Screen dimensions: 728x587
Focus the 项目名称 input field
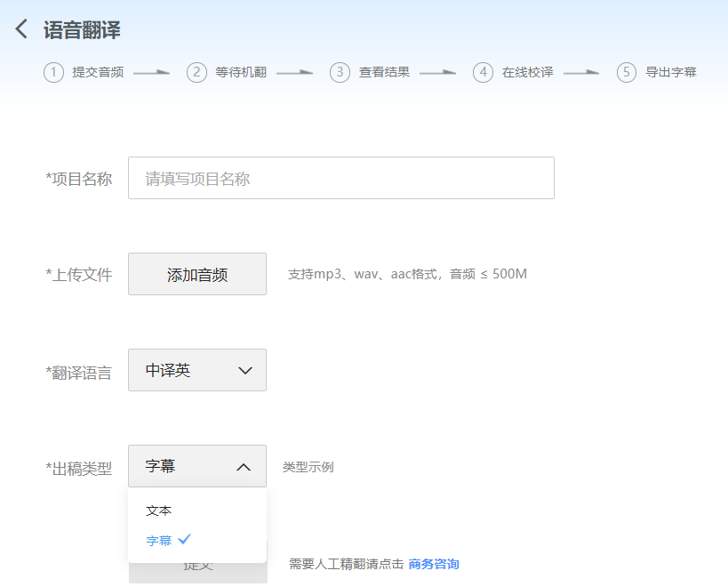(340, 178)
